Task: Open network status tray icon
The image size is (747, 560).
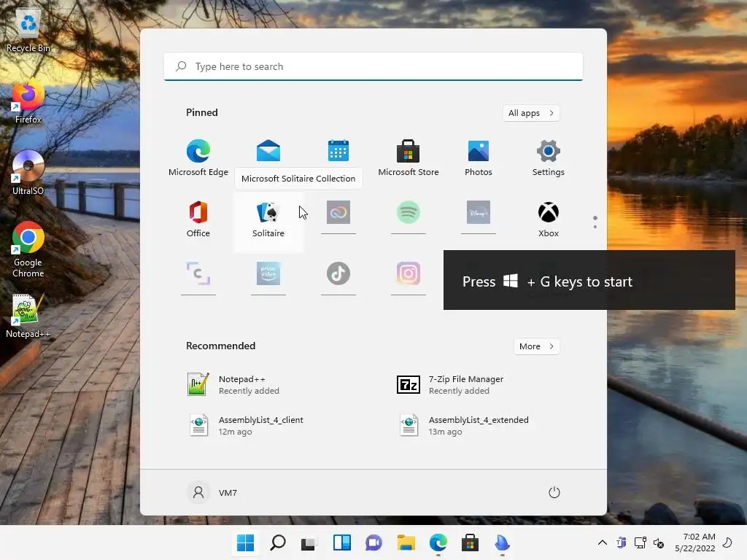Action: point(640,542)
